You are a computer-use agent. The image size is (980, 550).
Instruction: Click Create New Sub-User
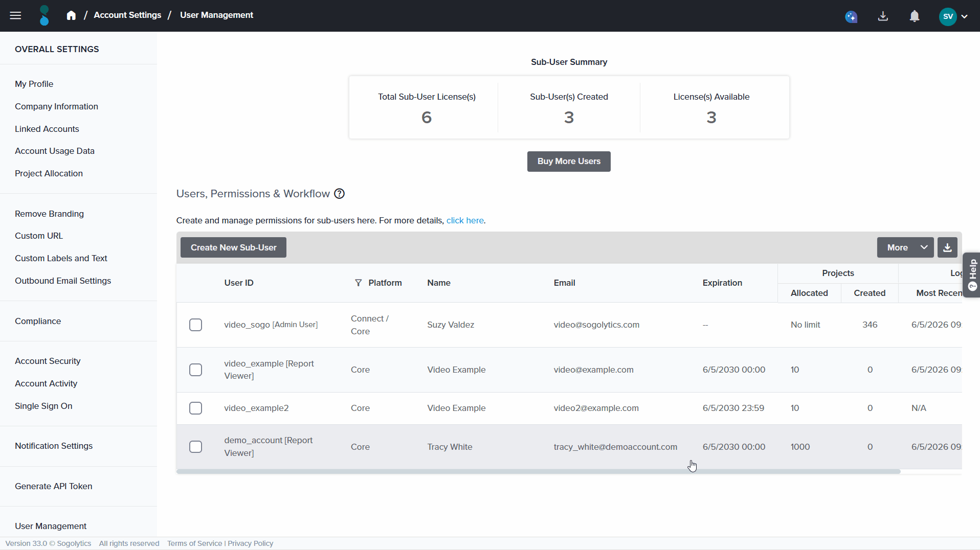(x=233, y=247)
